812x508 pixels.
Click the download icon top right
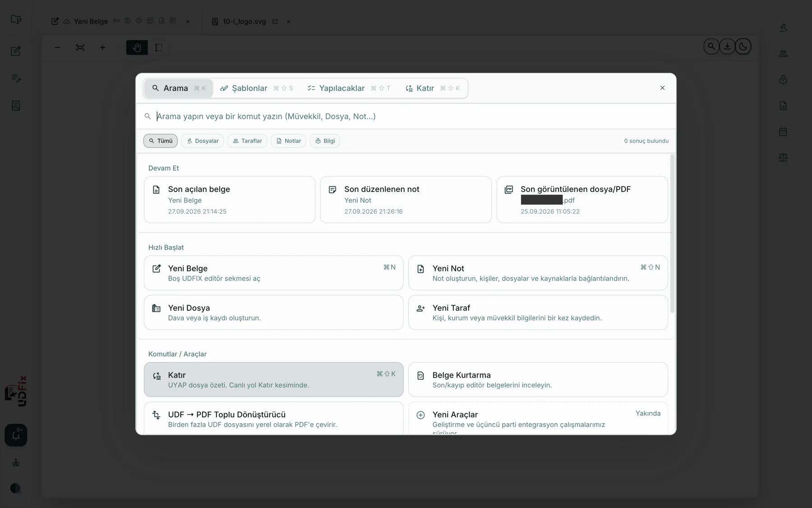[727, 47]
